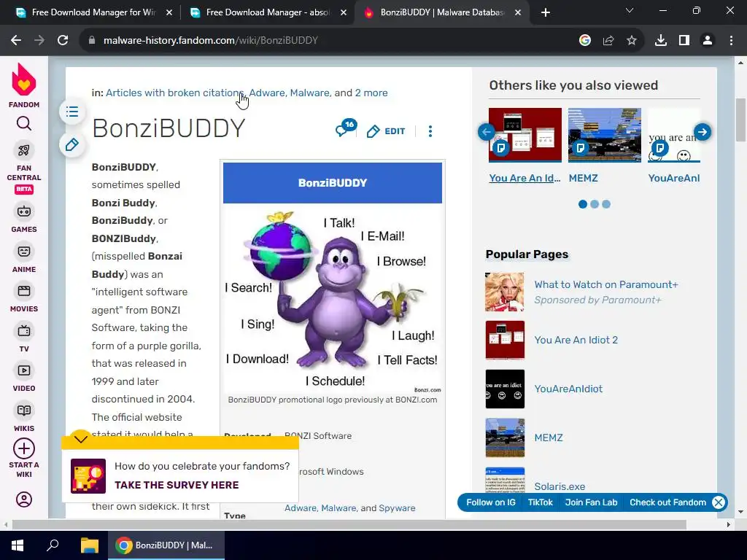The height and width of the screenshot is (560, 747).
Task: Close the first Free Download Manager tab
Action: 169,12
